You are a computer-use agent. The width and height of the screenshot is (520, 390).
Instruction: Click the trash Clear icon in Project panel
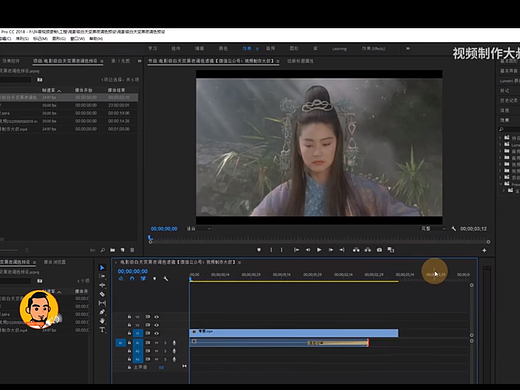pos(132,250)
